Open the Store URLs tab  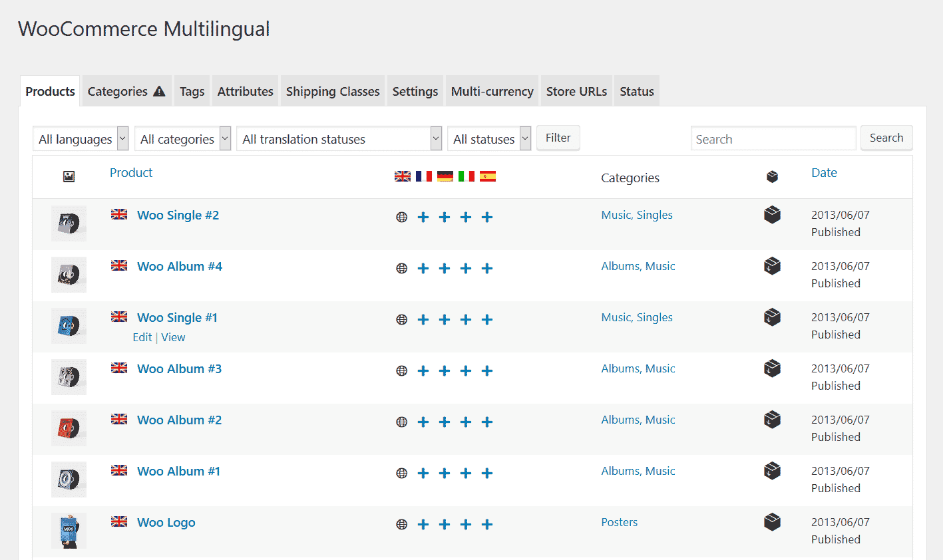pyautogui.click(x=576, y=92)
